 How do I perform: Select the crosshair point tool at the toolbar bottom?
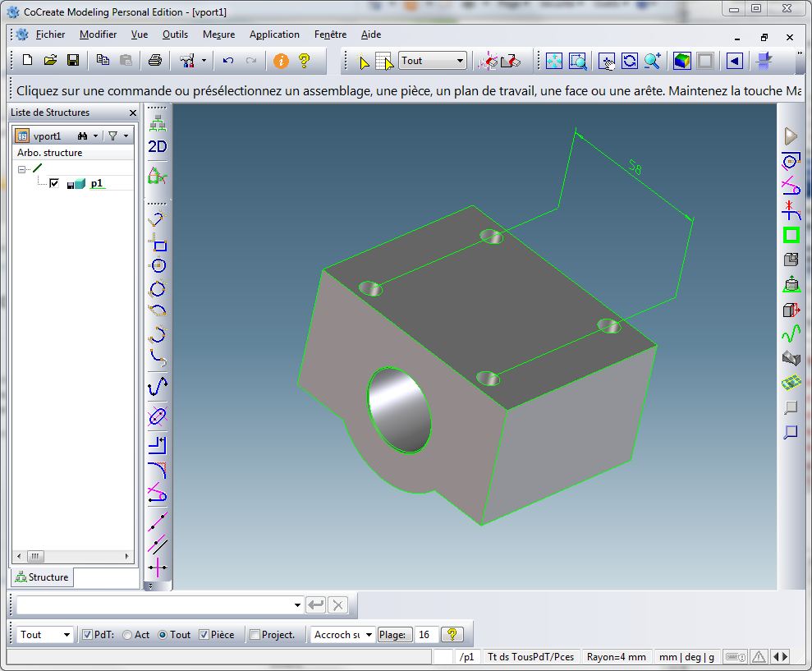[158, 568]
